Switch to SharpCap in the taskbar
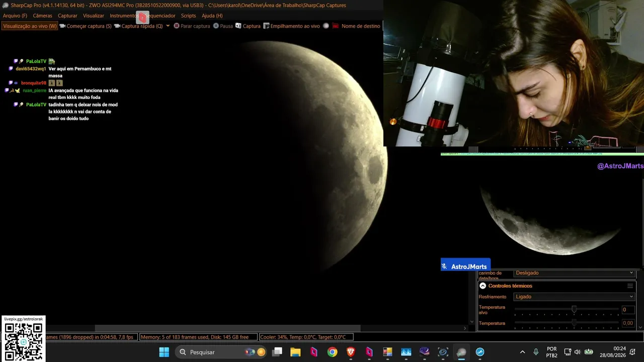 click(x=461, y=352)
